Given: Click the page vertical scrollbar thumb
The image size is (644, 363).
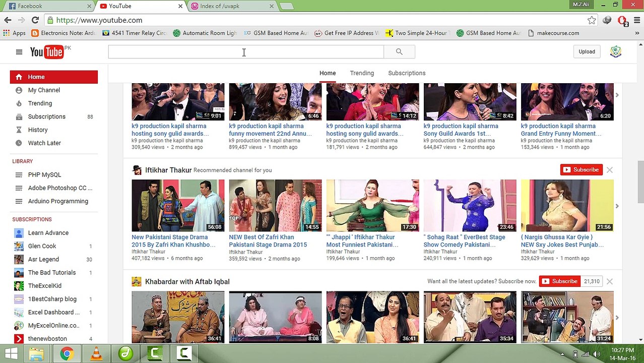Looking at the screenshot, I should (x=640, y=181).
